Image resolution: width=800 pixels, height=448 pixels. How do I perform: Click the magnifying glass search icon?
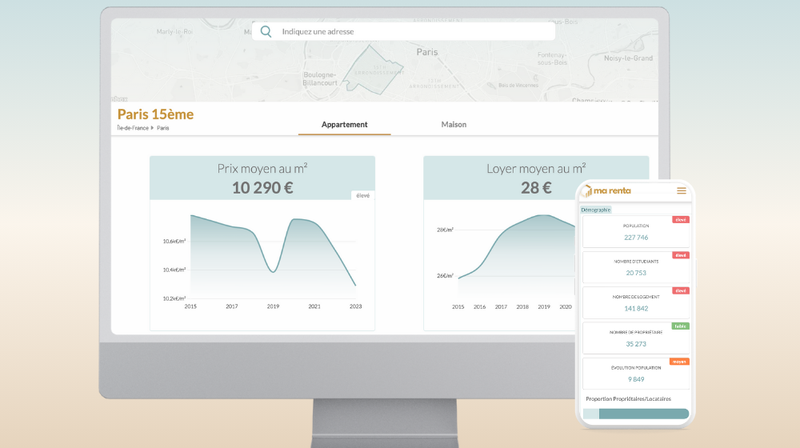click(x=266, y=32)
